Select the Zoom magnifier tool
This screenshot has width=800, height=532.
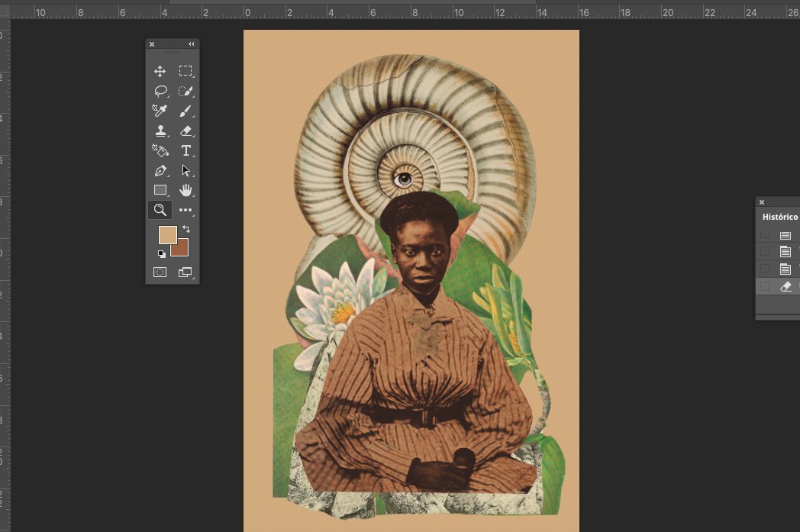click(160, 210)
